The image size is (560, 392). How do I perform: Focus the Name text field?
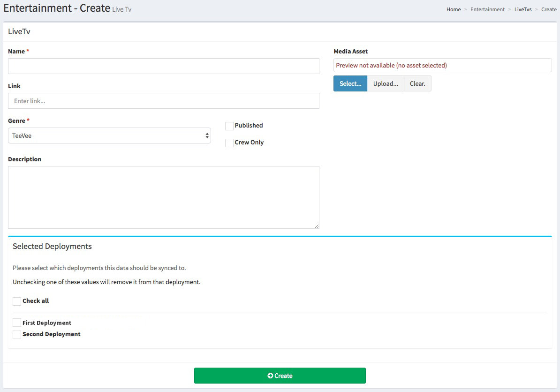point(163,66)
